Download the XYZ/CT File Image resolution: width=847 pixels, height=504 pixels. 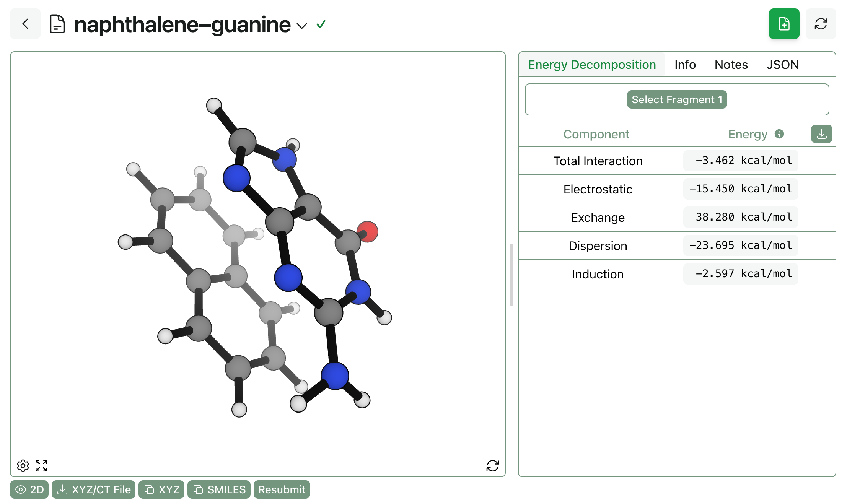coord(94,489)
